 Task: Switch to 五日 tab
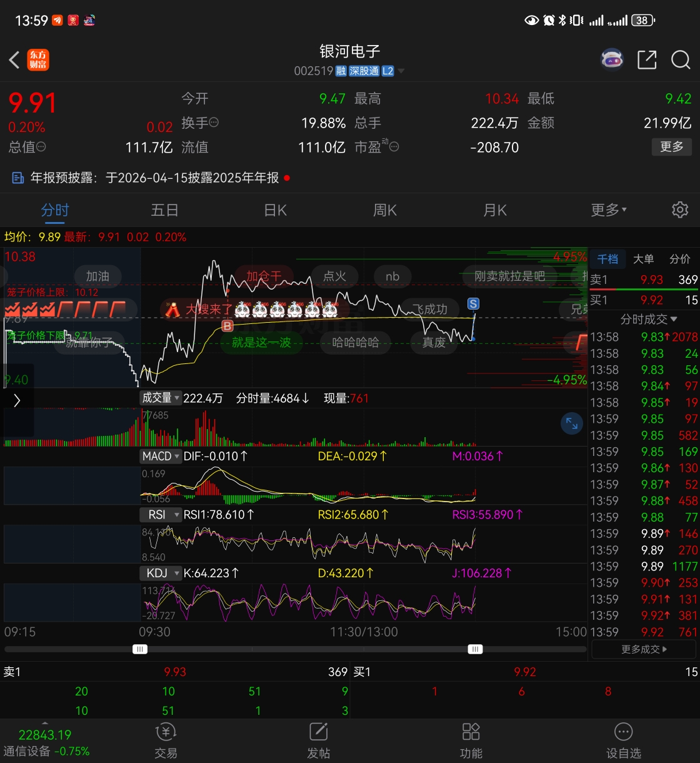pos(165,210)
